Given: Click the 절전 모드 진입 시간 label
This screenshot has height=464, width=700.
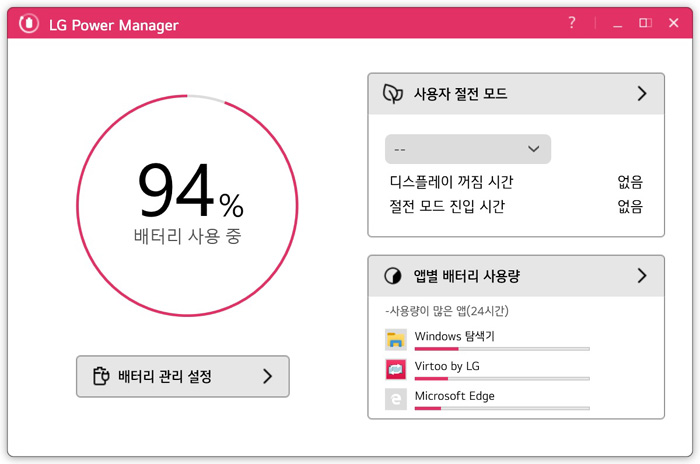Looking at the screenshot, I should coord(447,206).
